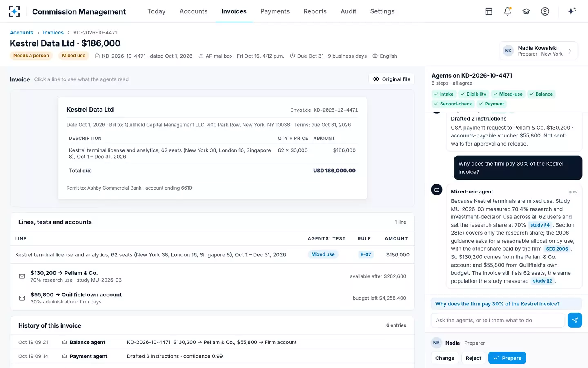Open the layout panel icon in header

pyautogui.click(x=489, y=11)
